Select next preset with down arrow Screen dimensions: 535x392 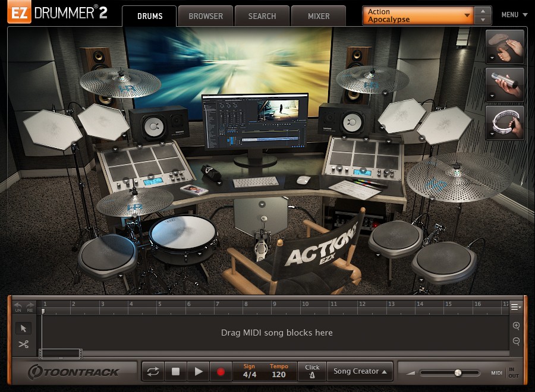[483, 20]
